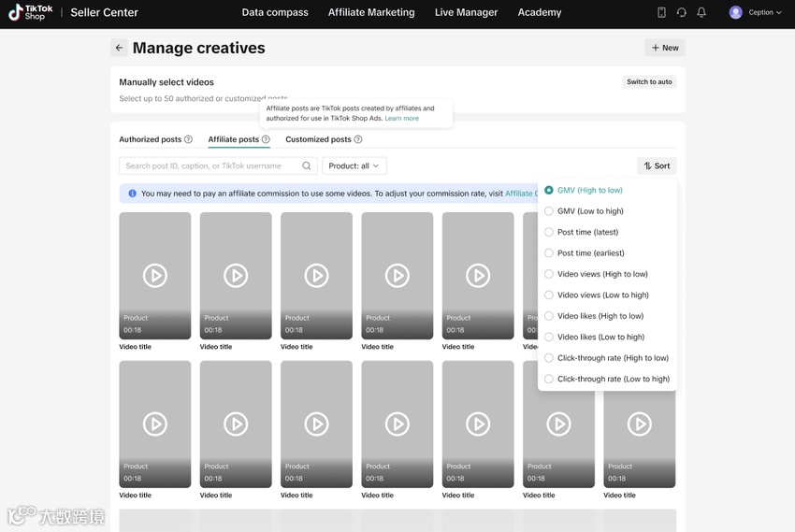Screen dimensions: 795x532
Task: Click the back arrow beside Manage creatives
Action: click(119, 48)
